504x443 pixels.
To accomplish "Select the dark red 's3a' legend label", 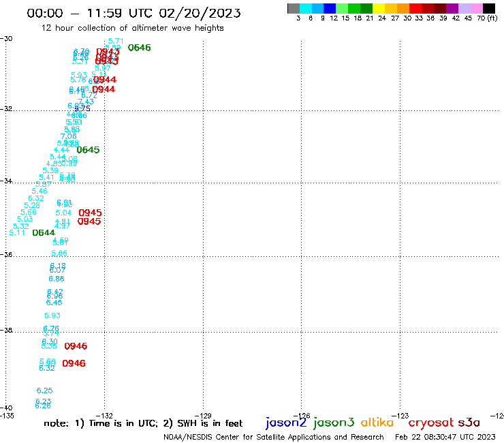I will [x=469, y=423].
